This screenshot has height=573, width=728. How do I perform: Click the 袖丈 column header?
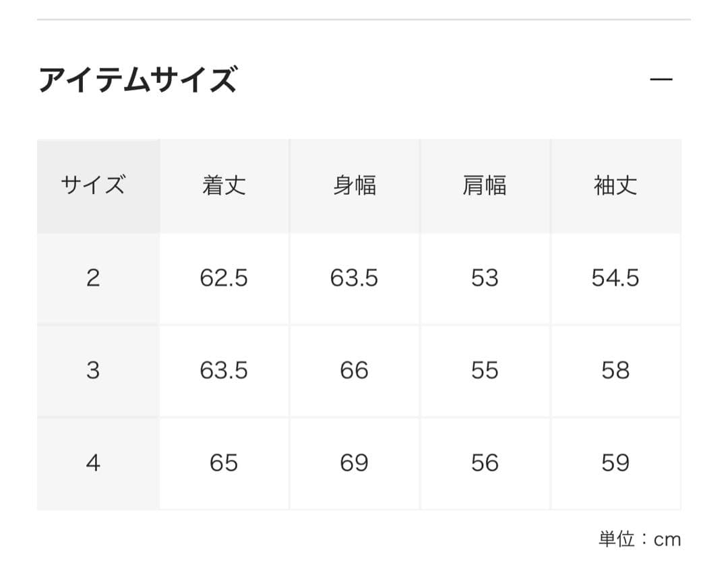tap(615, 185)
